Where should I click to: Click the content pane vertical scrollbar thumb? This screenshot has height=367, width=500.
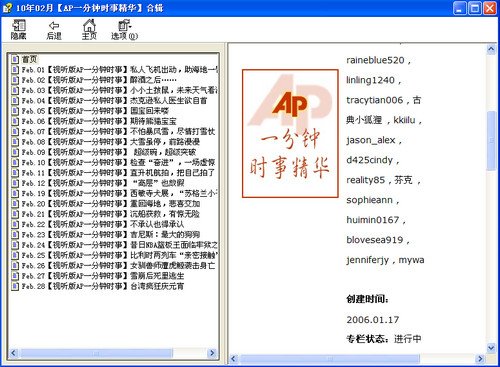tap(491, 141)
